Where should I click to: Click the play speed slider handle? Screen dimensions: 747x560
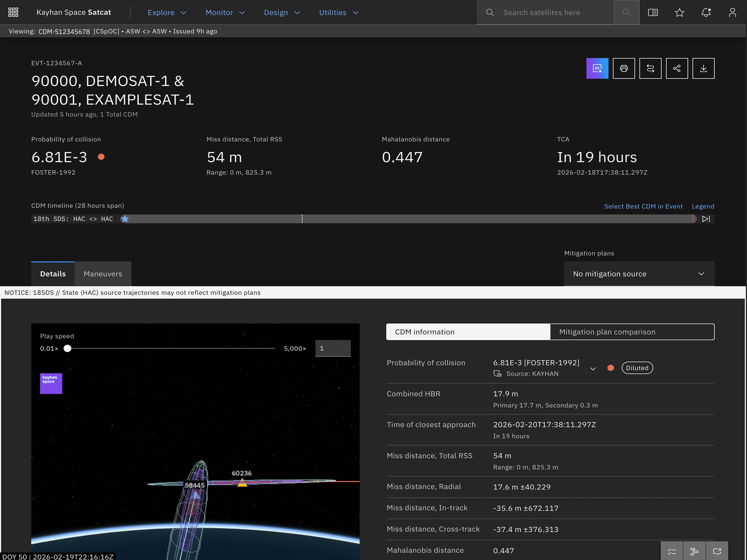coord(68,348)
